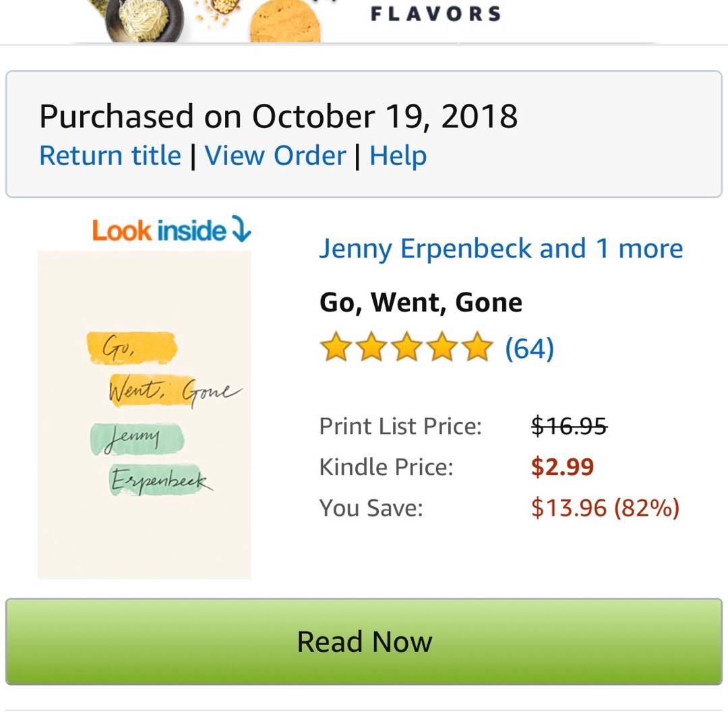Click the struck-through $16.95 list price
Screen dimensions: 728x728
coord(569,426)
